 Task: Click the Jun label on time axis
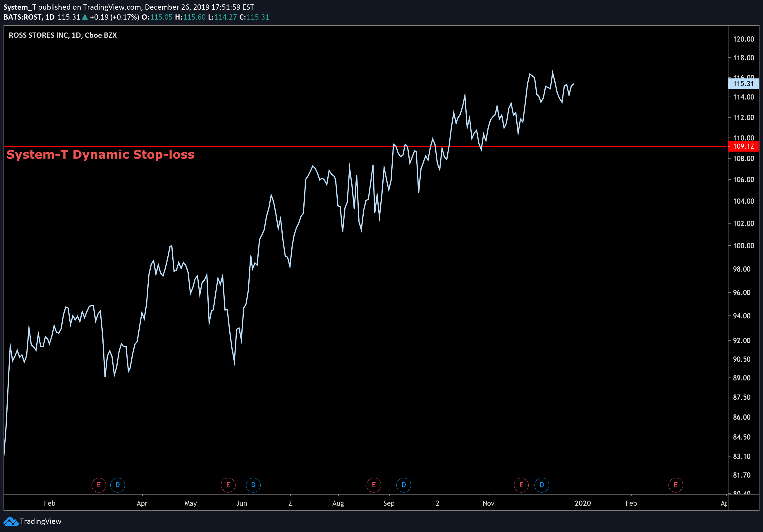(242, 503)
